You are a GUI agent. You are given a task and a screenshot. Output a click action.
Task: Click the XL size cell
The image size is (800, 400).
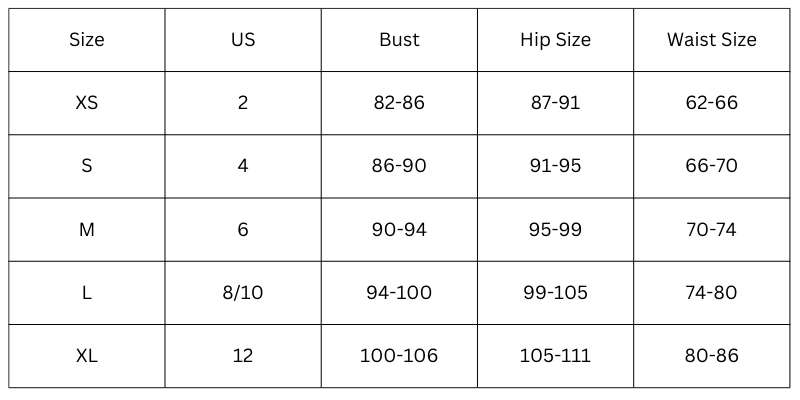[x=87, y=355]
